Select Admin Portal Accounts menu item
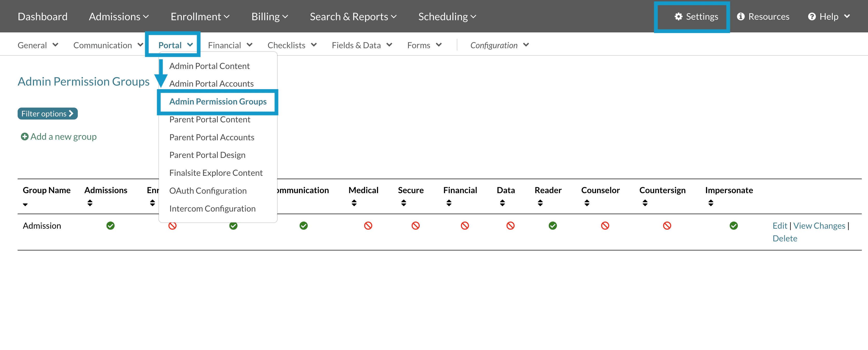The height and width of the screenshot is (350, 868). click(x=211, y=83)
